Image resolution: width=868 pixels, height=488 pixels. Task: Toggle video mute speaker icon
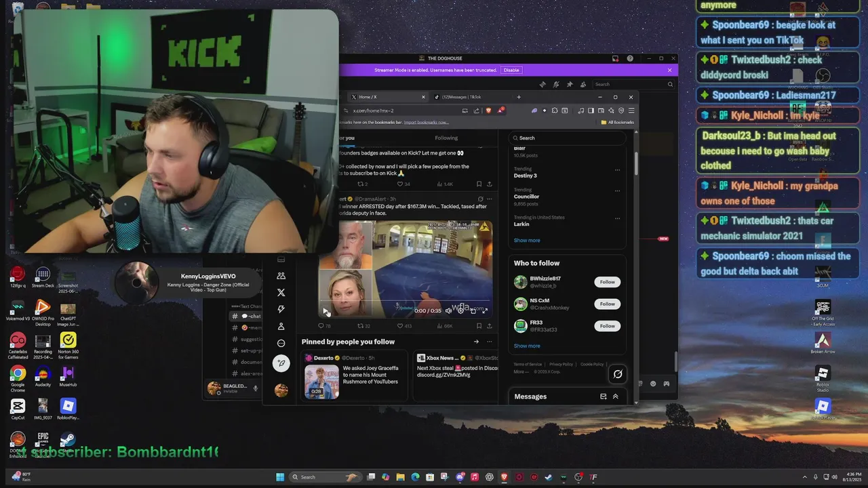448,310
